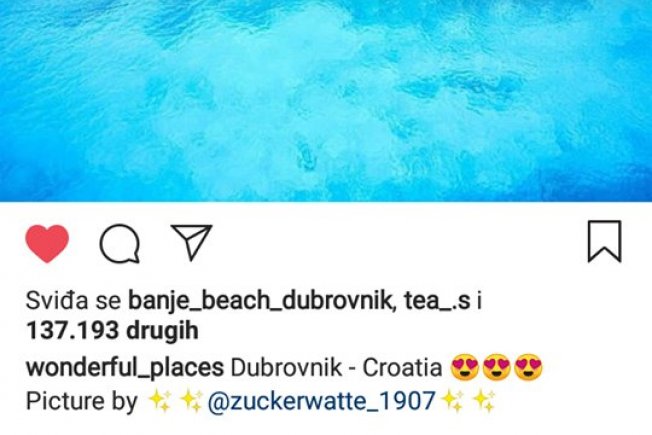Screen dimensions: 652x435
Task: Click the third heart-eyes emoji in caption
Action: tap(529, 368)
